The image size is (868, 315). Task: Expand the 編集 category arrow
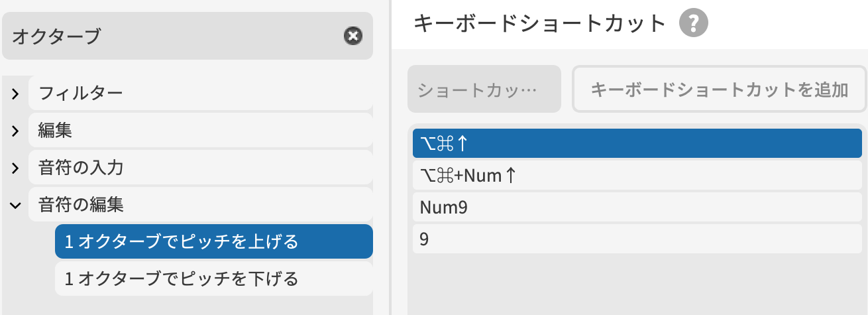[15, 131]
